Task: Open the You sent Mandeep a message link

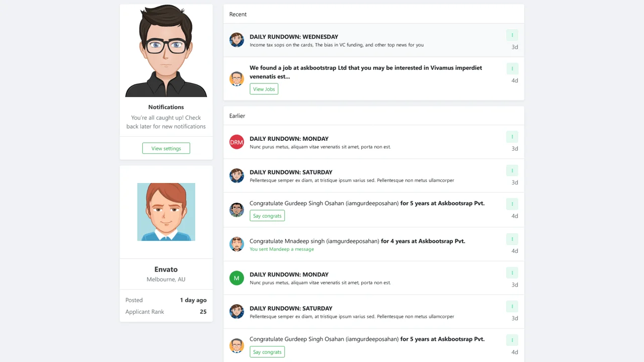Action: (x=282, y=249)
